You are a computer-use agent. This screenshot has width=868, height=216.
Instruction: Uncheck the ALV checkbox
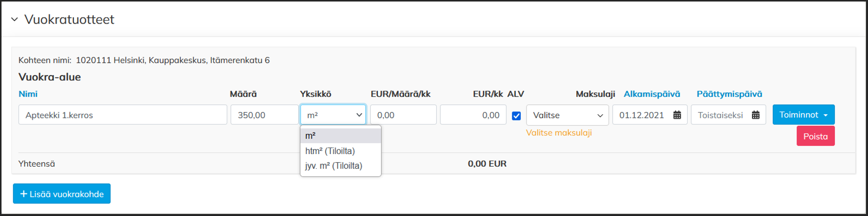[516, 116]
